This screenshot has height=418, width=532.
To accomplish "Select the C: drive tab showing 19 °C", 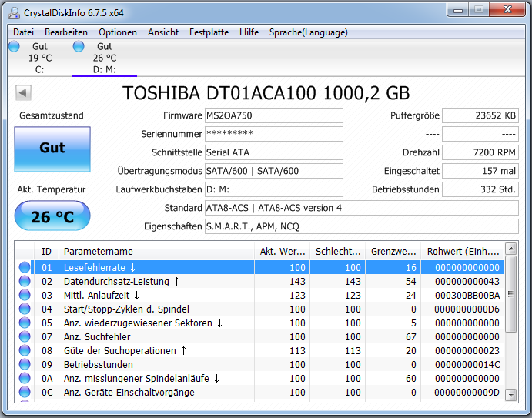I will point(40,58).
